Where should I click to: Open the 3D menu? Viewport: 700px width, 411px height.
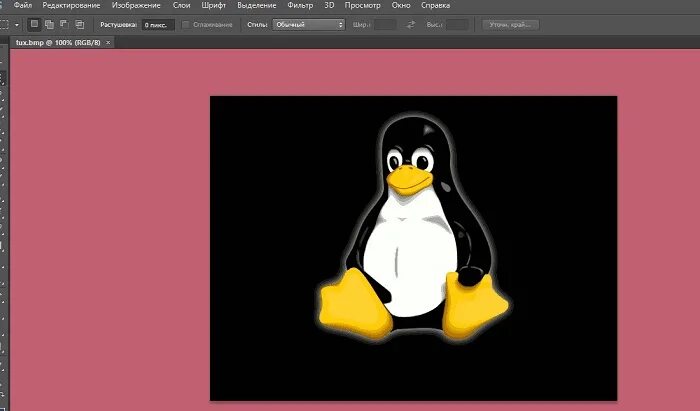(x=329, y=6)
